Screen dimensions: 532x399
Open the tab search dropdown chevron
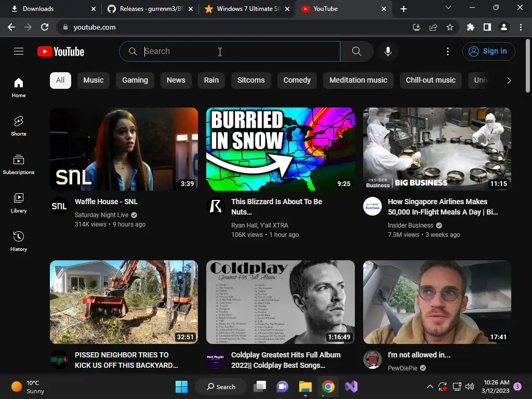pyautogui.click(x=448, y=7)
